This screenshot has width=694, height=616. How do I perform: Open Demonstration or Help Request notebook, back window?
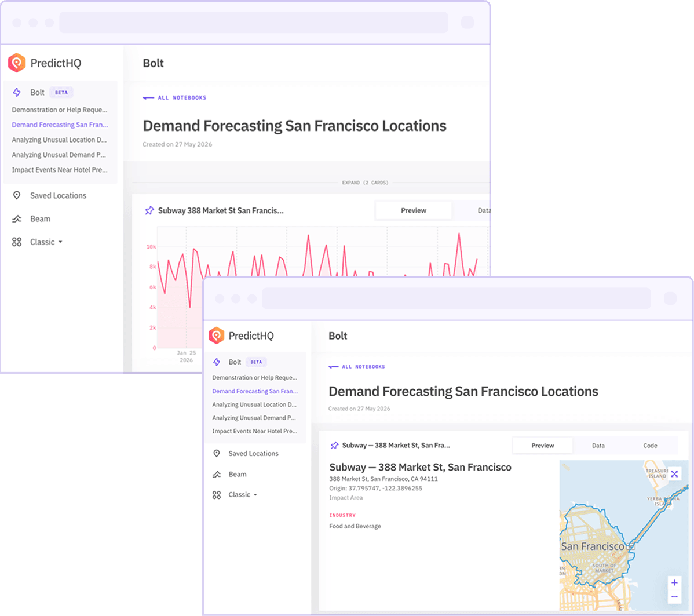coord(59,110)
